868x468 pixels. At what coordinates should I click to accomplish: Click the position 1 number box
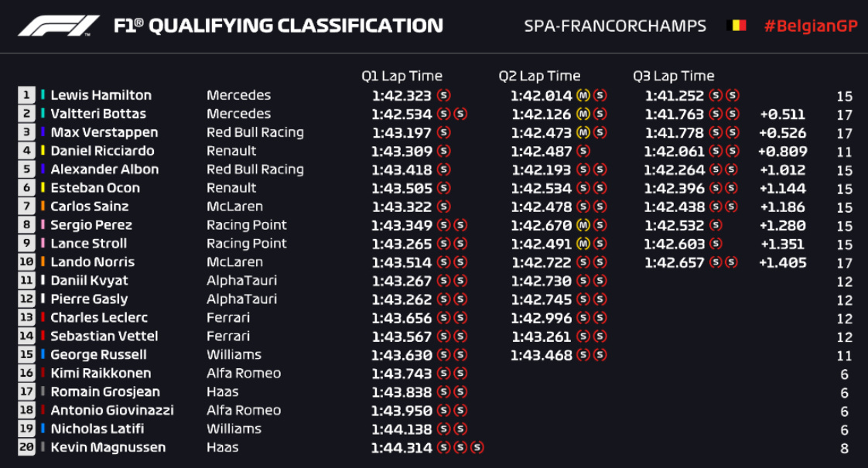coord(27,95)
